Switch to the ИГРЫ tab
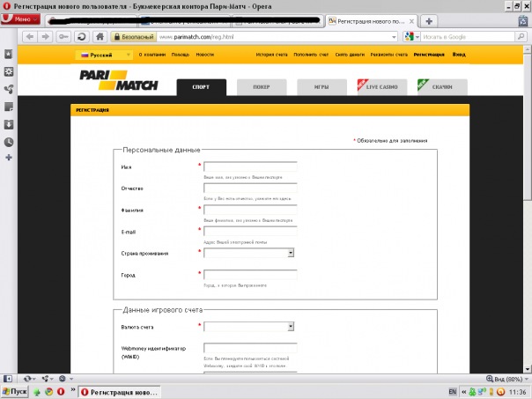The width and height of the screenshot is (532, 399). click(321, 87)
